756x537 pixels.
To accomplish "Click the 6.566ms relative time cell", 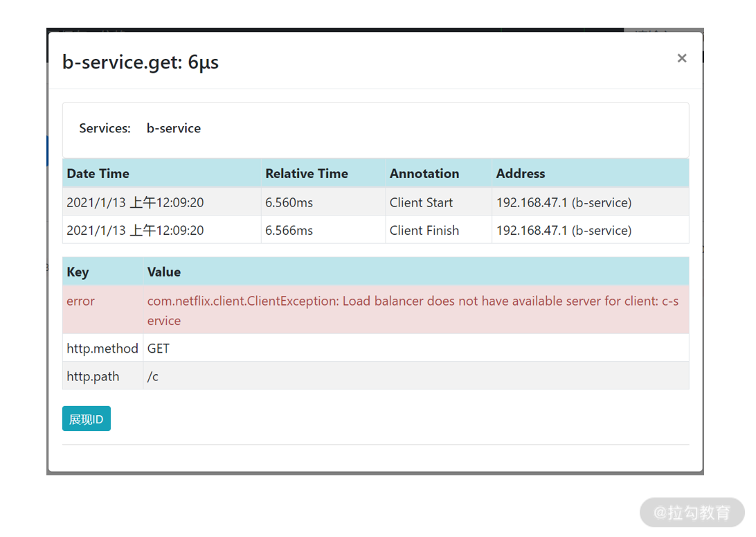I will click(x=289, y=231).
